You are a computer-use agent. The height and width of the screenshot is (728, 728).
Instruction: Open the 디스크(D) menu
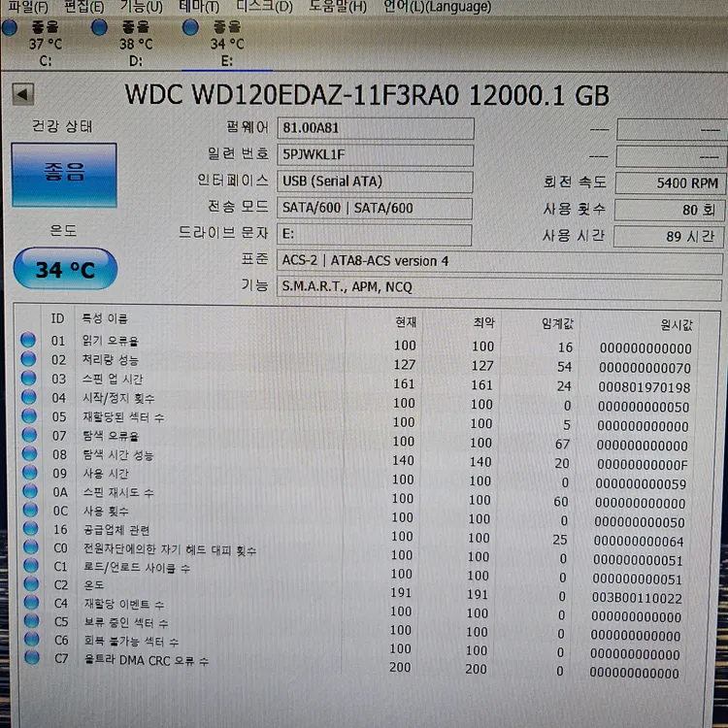click(264, 7)
